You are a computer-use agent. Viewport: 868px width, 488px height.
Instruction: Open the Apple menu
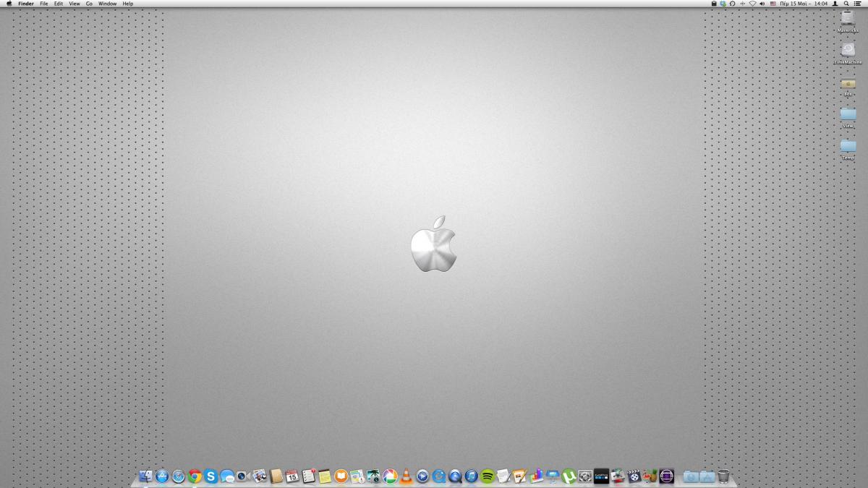click(9, 4)
